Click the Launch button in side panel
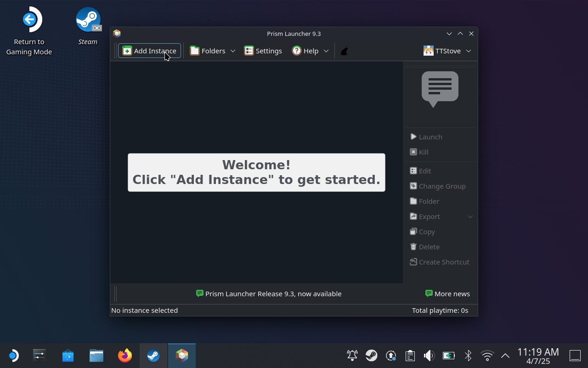588x368 pixels. 426,137
